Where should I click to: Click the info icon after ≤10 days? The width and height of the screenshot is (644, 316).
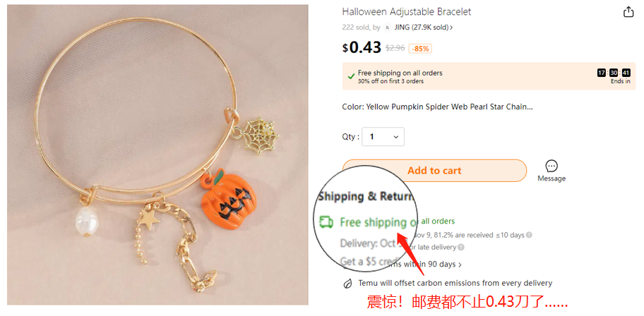529,235
